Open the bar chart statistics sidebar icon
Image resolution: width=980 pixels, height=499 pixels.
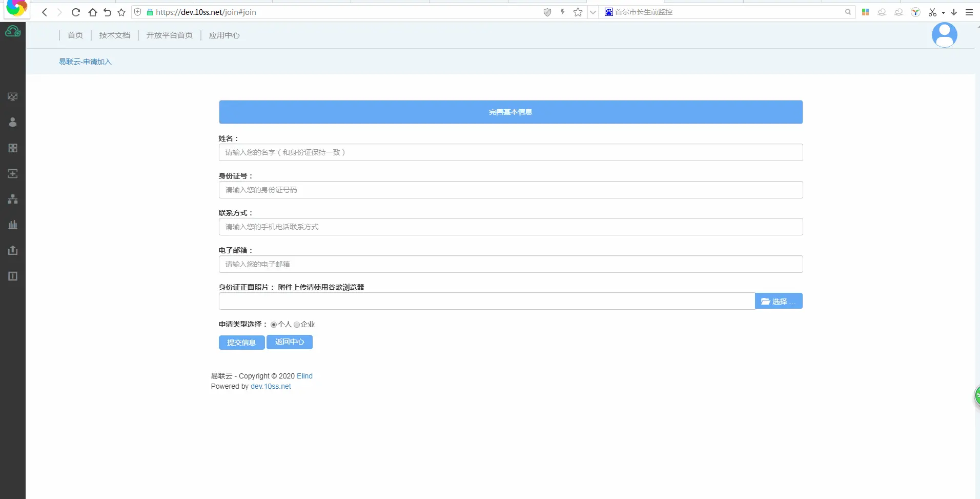tap(13, 225)
